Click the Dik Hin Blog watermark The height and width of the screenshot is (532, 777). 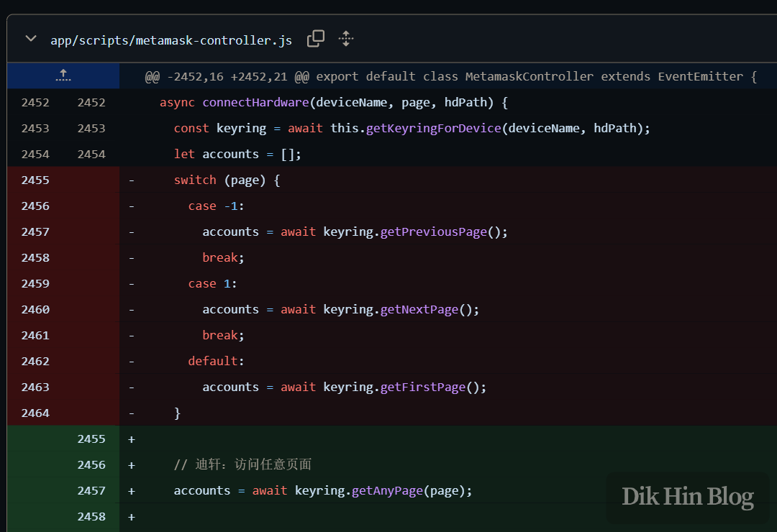point(687,497)
